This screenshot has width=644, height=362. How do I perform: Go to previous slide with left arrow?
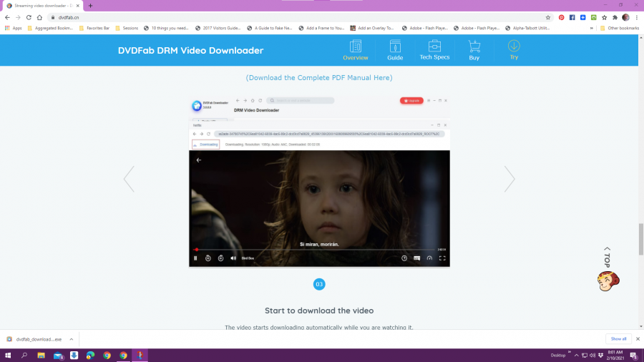pyautogui.click(x=129, y=179)
